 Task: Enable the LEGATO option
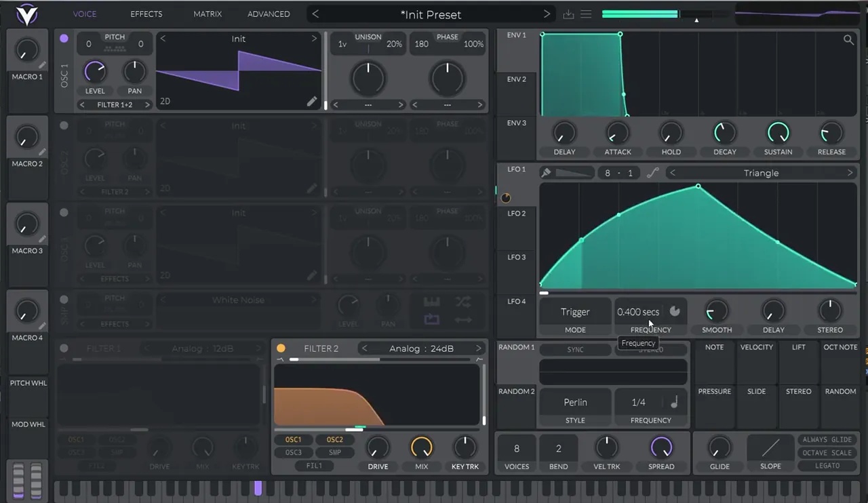[x=827, y=466]
